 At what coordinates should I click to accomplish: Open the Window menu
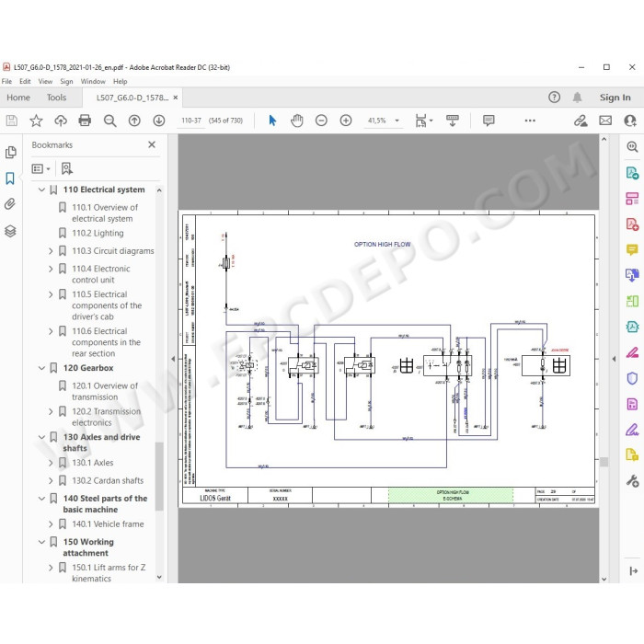93,81
